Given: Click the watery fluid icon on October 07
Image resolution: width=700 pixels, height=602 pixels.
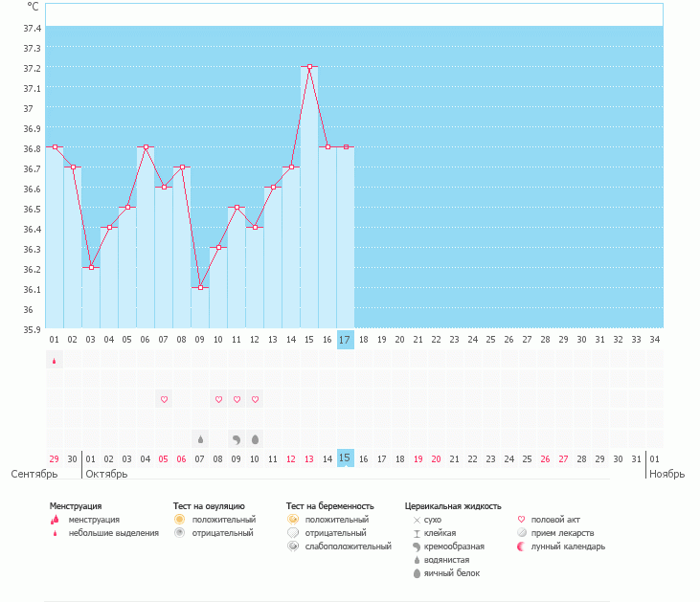Looking at the screenshot, I should (200, 439).
